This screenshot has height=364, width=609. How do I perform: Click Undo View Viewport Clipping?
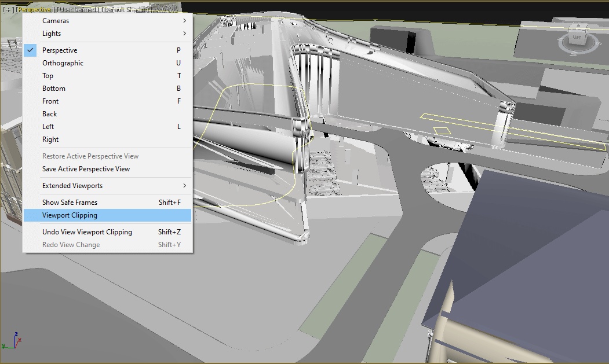pyautogui.click(x=87, y=232)
